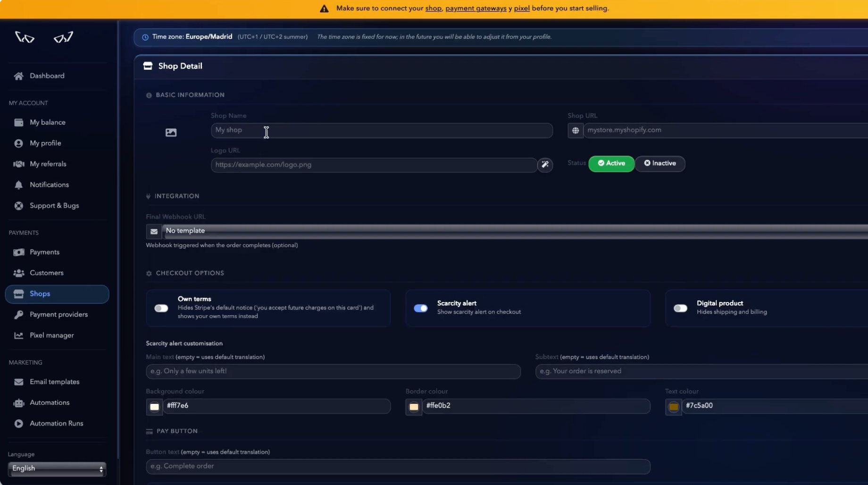This screenshot has width=868, height=485.
Task: Click the scarcity Main text field
Action: click(x=333, y=372)
